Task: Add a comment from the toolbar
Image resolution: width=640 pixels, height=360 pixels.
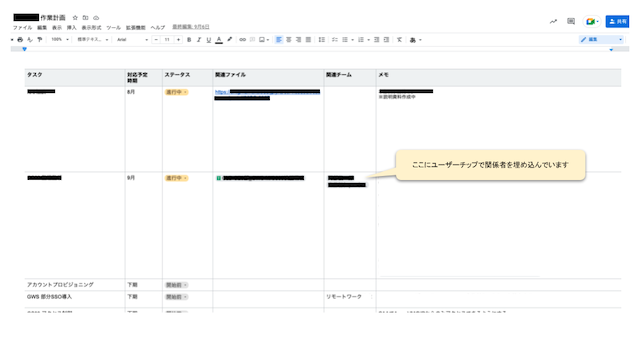Action: coord(252,40)
